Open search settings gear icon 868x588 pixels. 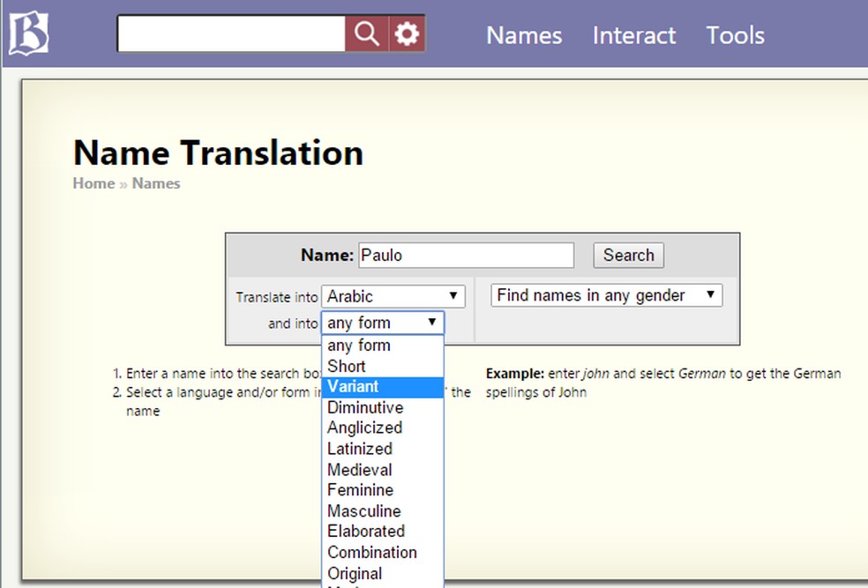coord(407,34)
